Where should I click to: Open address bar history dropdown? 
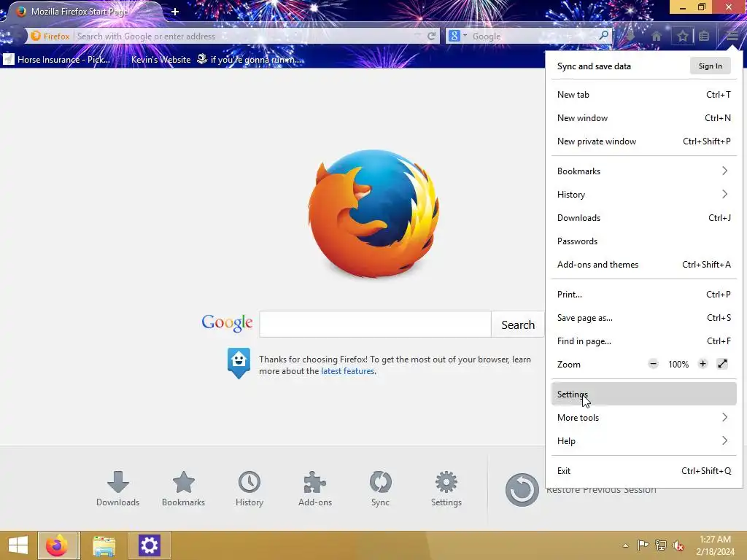417,35
